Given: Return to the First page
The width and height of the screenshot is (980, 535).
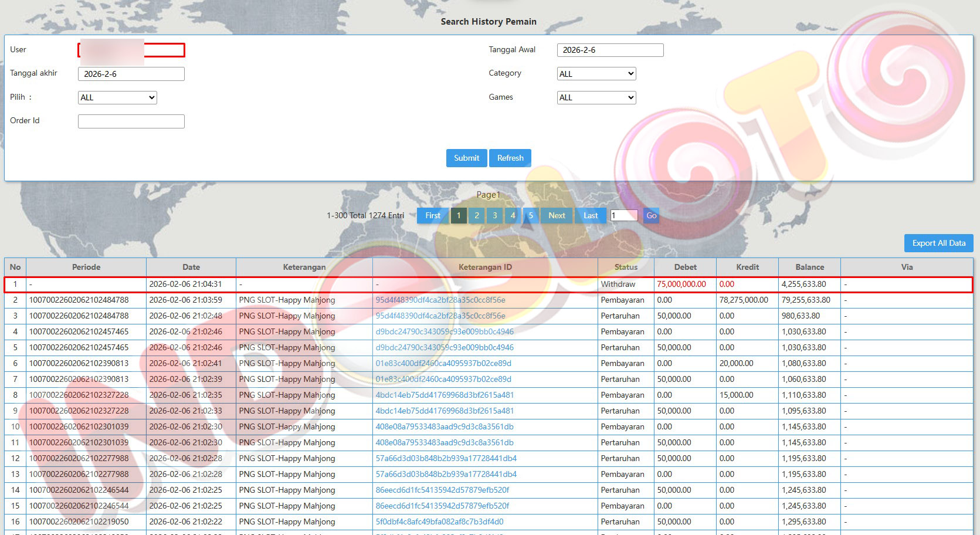Looking at the screenshot, I should [433, 215].
